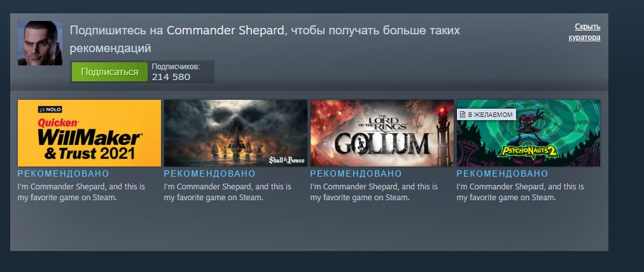The width and height of the screenshot is (644, 272).
Task: Open the Psychonauts 2 game capsule
Action: [528, 133]
